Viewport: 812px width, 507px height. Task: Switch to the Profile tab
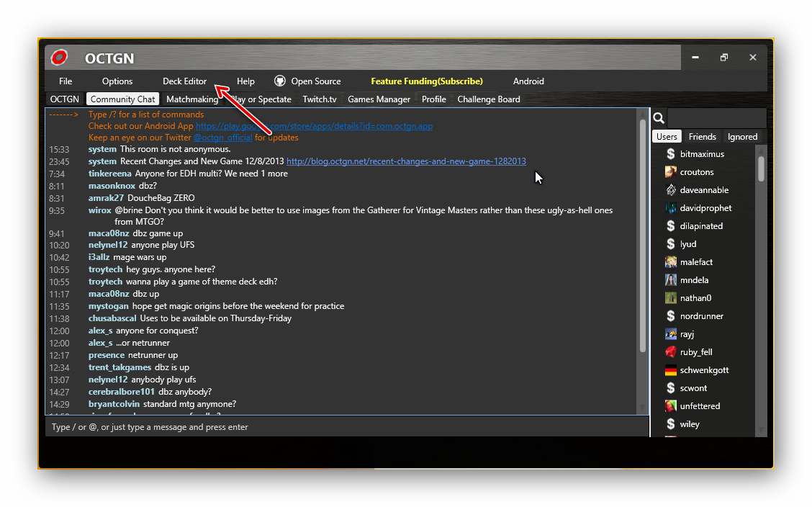tap(433, 99)
